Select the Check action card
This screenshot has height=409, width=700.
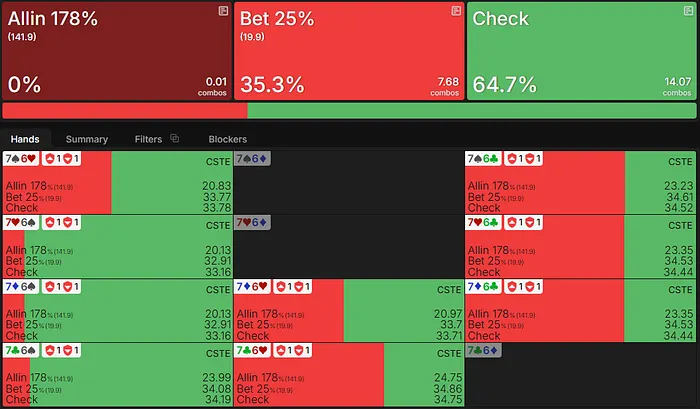(x=581, y=50)
